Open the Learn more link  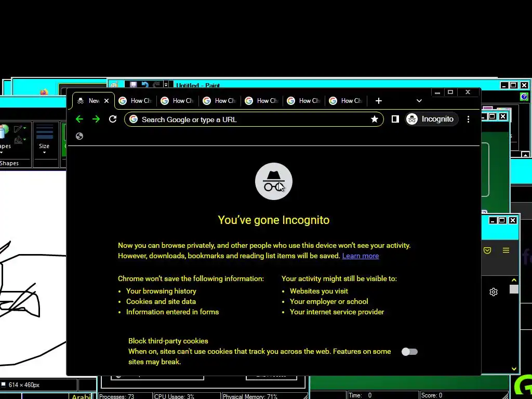pos(361,256)
